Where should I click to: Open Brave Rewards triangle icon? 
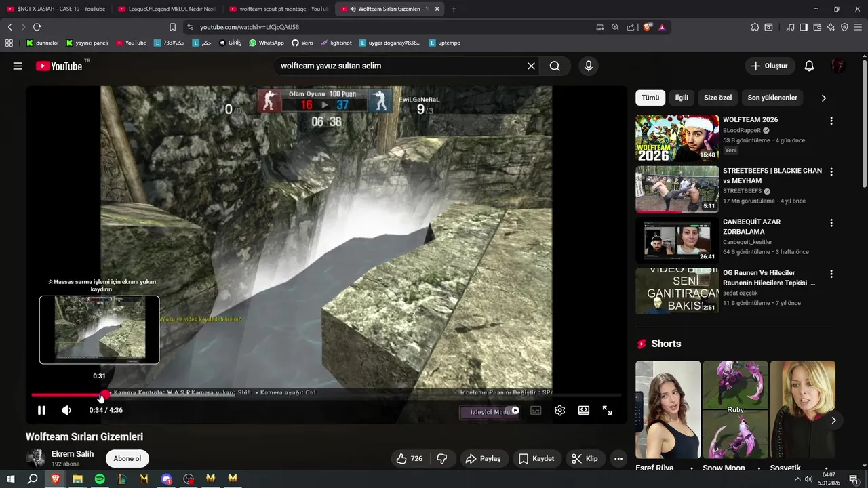coord(662,27)
